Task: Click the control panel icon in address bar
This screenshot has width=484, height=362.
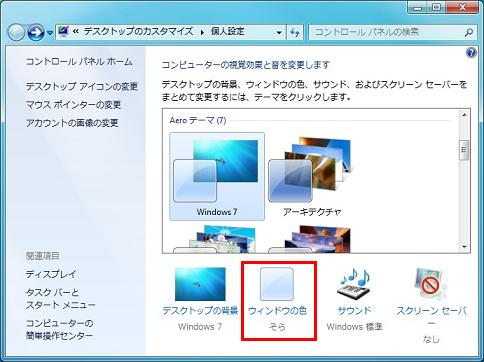Action: [x=63, y=32]
